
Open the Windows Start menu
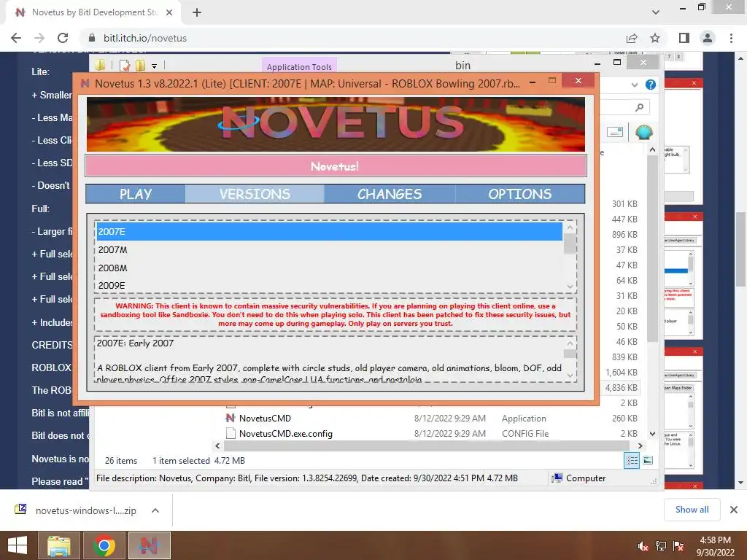click(x=18, y=545)
